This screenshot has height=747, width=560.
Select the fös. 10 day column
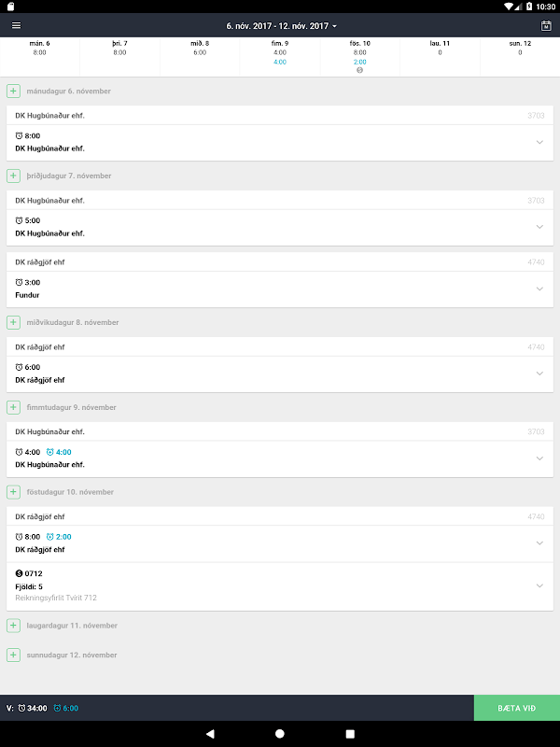(x=360, y=56)
